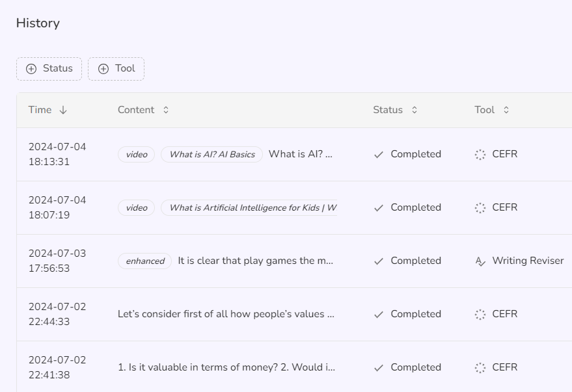
Task: Click the Writing Reviser tool icon
Action: coord(480,261)
